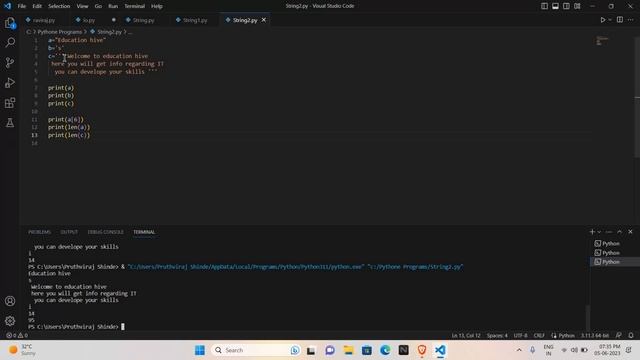This screenshot has width=640, height=360.
Task: Open the Selection menu
Action: click(59, 6)
